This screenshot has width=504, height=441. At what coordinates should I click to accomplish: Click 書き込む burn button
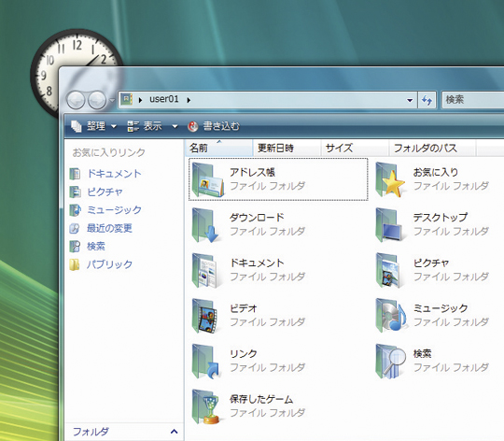click(x=214, y=126)
